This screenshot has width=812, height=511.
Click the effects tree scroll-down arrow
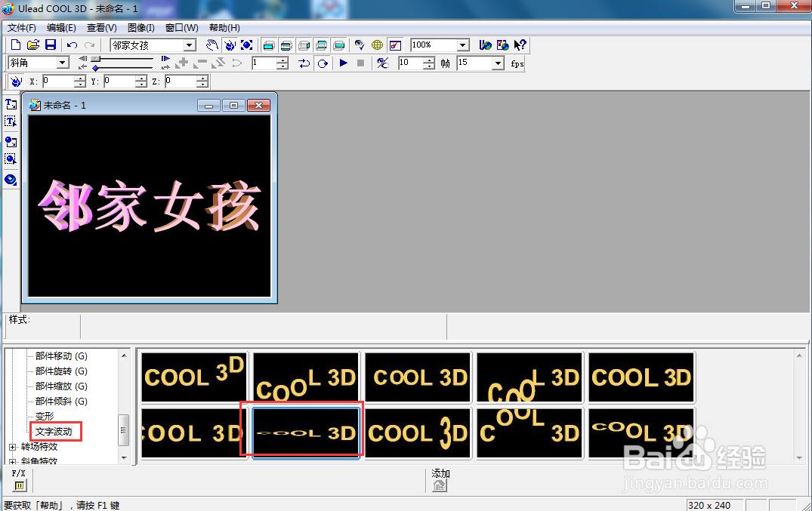coord(124,457)
